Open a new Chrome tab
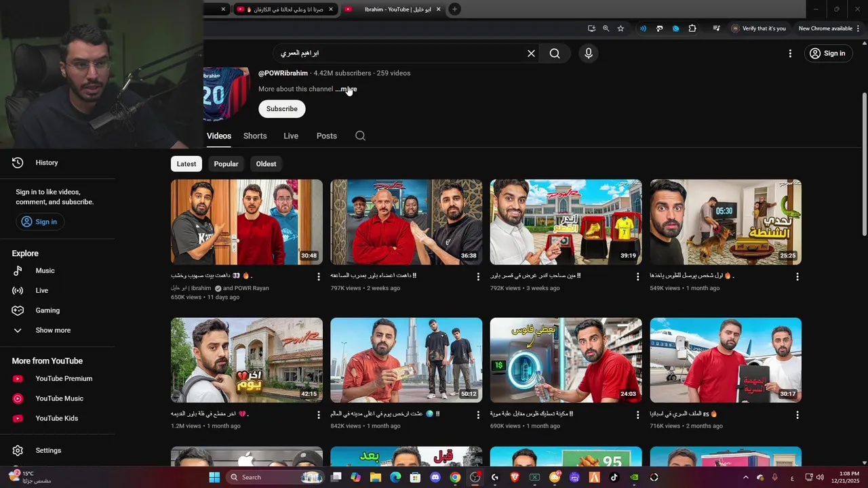The height and width of the screenshot is (488, 868). click(x=454, y=9)
